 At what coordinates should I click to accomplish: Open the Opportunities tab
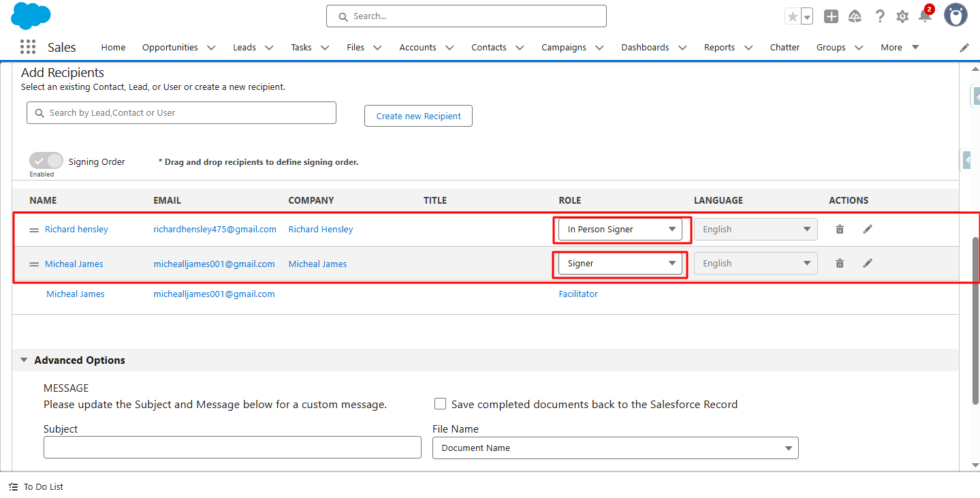tap(170, 48)
